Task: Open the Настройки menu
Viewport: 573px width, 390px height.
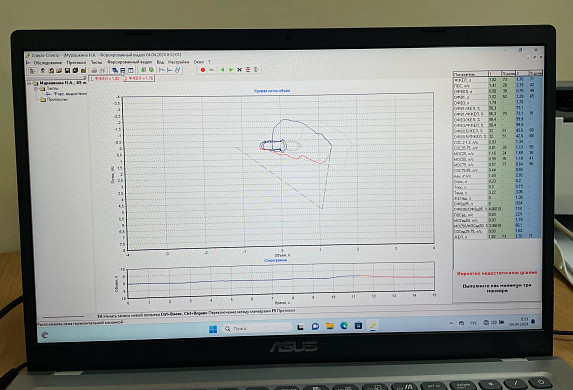Action: tap(178, 62)
